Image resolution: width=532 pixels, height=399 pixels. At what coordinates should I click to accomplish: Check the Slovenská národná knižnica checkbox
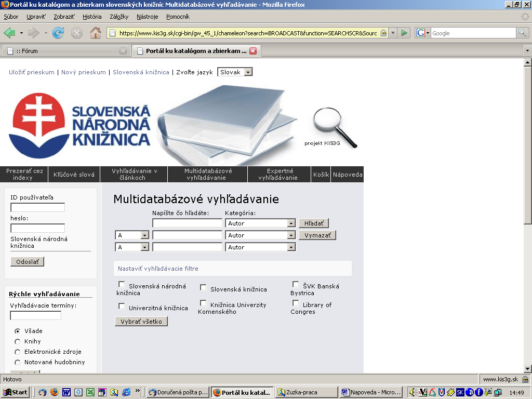pos(122,285)
